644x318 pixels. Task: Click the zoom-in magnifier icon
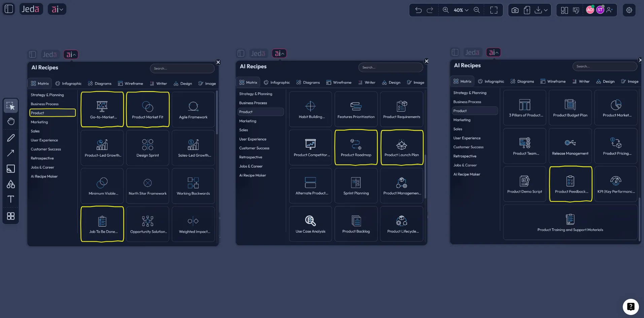(x=445, y=10)
